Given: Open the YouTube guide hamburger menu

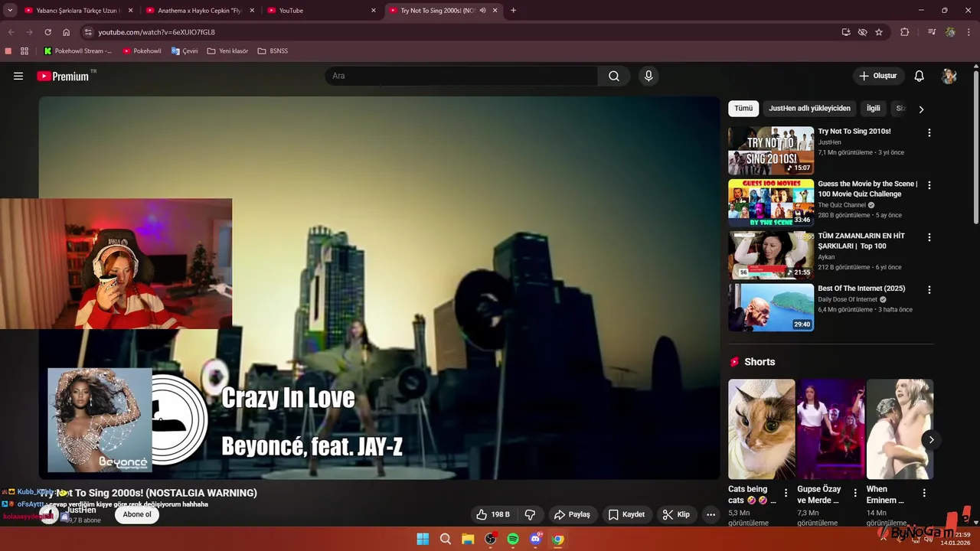Looking at the screenshot, I should [18, 76].
